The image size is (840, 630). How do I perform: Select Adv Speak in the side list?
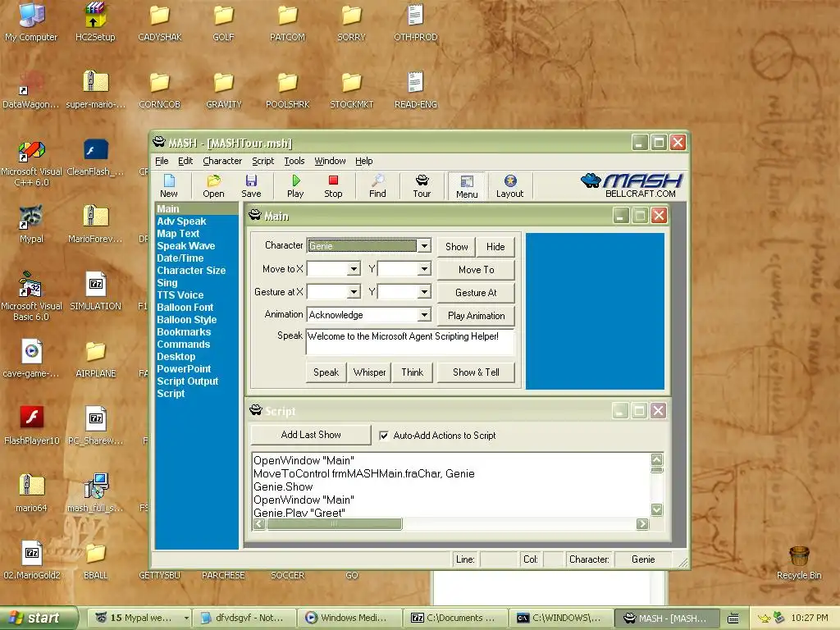(181, 221)
